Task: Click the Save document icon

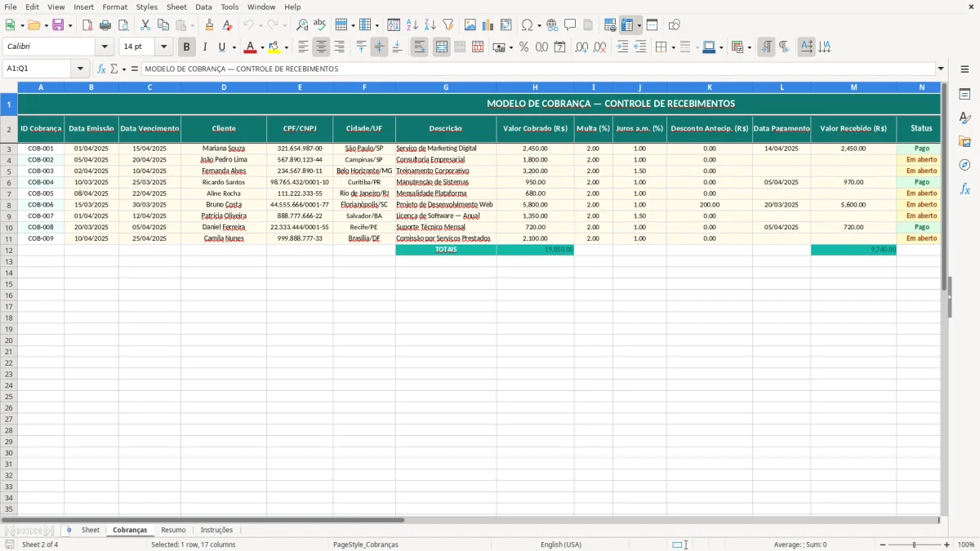Action: [x=58, y=25]
